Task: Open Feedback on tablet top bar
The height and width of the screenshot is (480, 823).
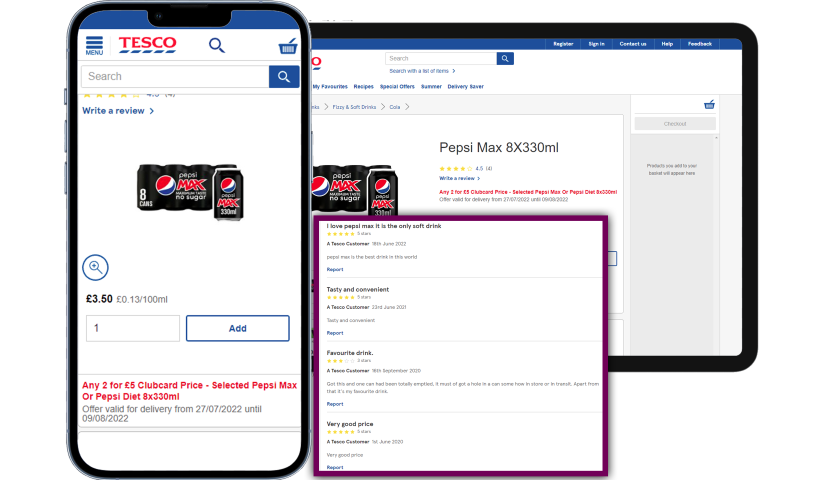Action: (x=700, y=44)
